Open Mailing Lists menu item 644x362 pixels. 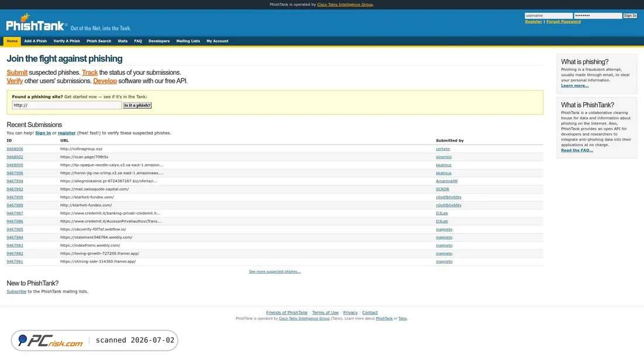pyautogui.click(x=188, y=41)
